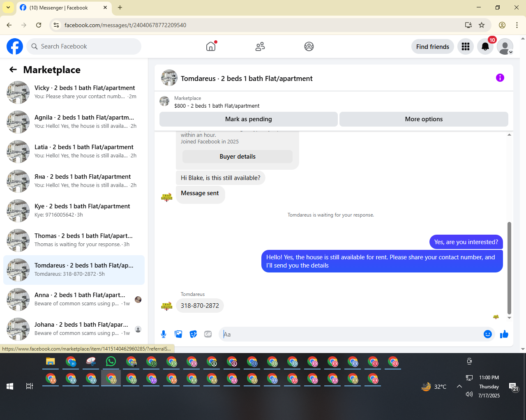Send a thumbs-up like
This screenshot has width=526, height=420.
[504, 334]
